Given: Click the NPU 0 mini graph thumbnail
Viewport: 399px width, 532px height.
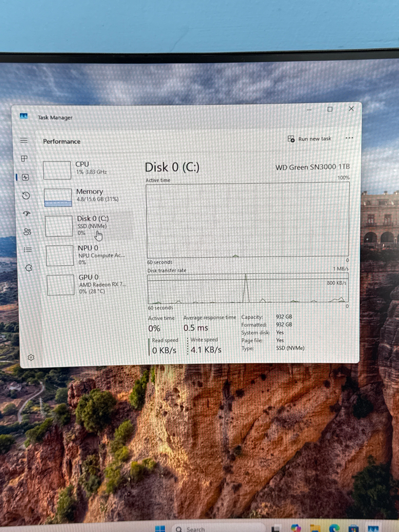Looking at the screenshot, I should tap(60, 255).
